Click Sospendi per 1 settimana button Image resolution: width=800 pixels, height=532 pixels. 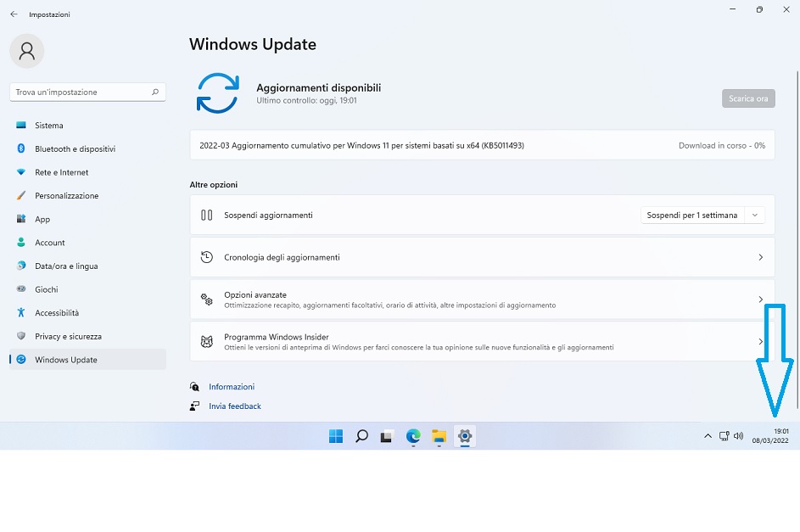pos(692,216)
